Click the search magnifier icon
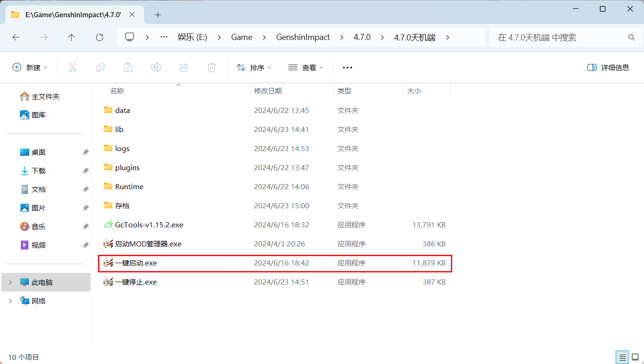 pos(631,37)
